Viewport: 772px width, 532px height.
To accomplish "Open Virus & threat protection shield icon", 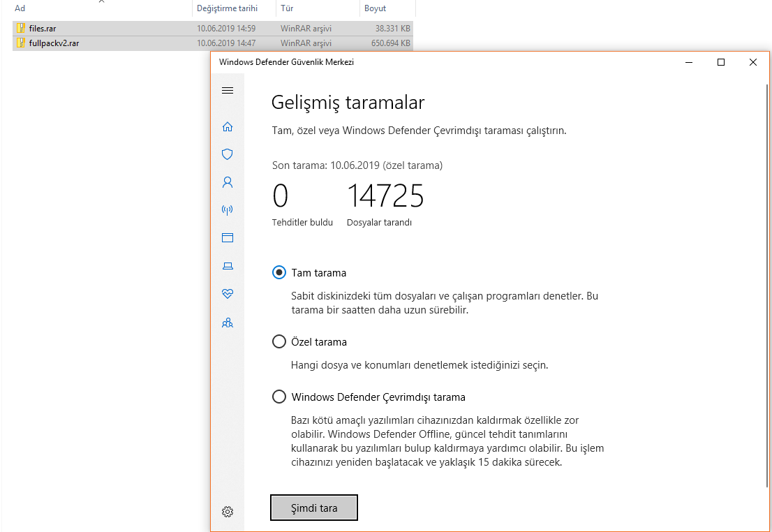I will pyautogui.click(x=228, y=154).
